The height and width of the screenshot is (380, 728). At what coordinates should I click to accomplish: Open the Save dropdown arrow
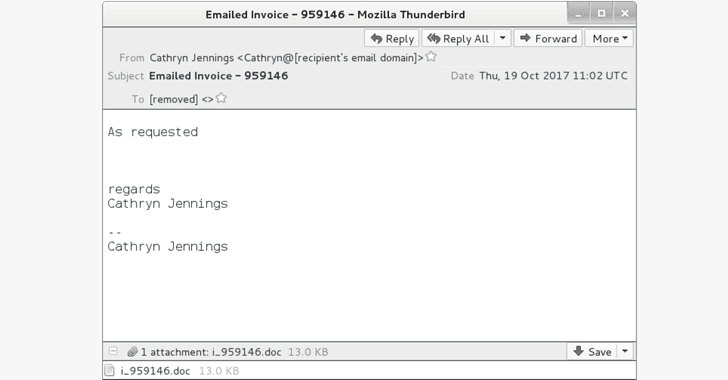pyautogui.click(x=625, y=352)
